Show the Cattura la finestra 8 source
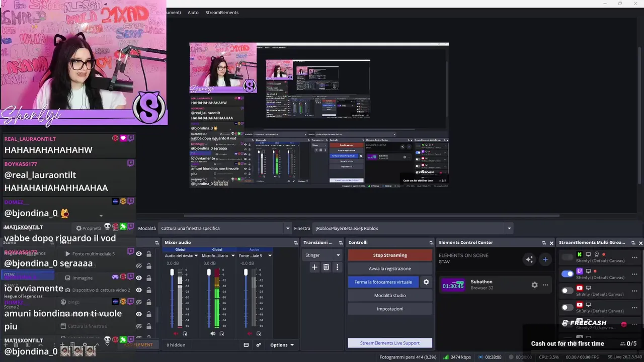 (139, 326)
